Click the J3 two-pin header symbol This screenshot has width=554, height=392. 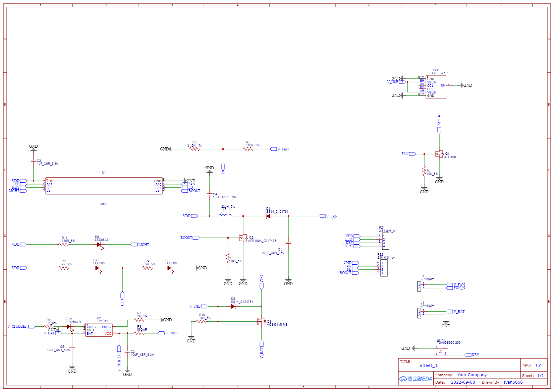coord(419,313)
